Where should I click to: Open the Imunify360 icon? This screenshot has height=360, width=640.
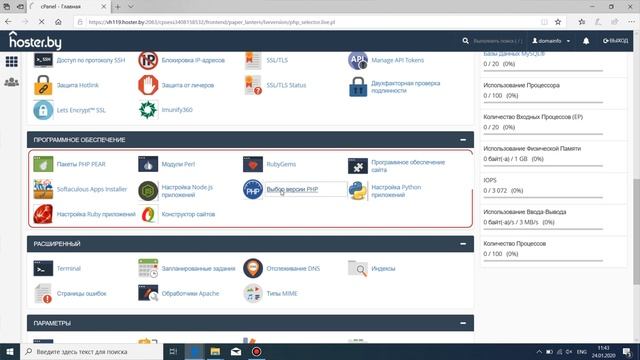148,110
